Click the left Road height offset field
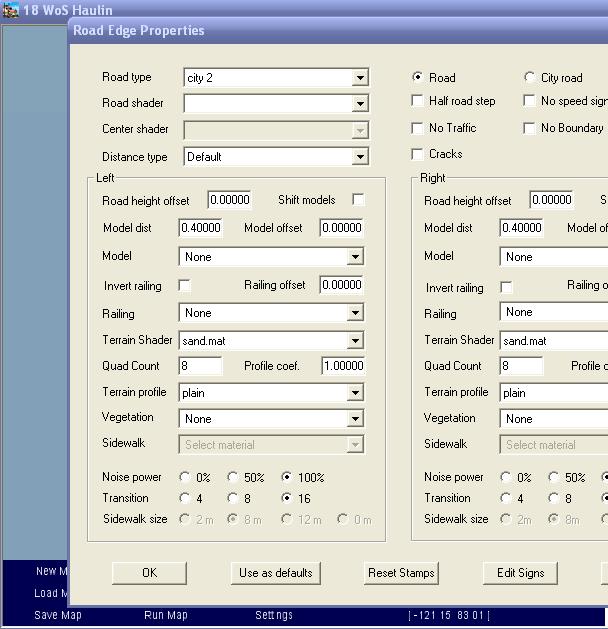The image size is (608, 629). pyautogui.click(x=229, y=200)
